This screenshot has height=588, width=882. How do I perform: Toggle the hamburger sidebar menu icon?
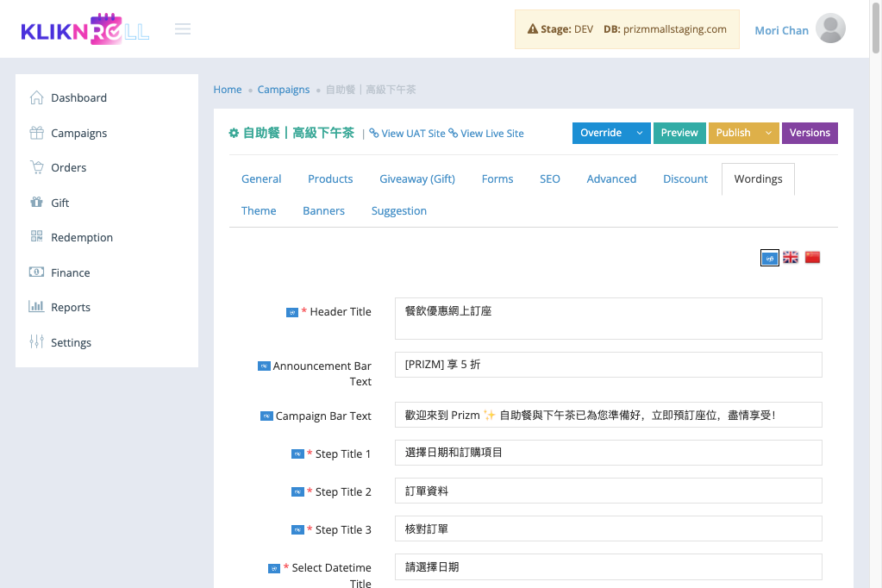pos(182,28)
